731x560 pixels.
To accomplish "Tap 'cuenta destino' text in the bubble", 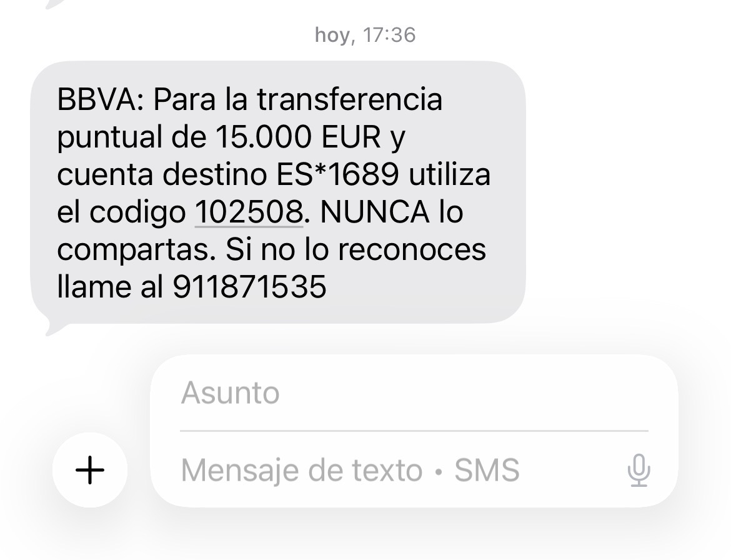I will coord(162,174).
